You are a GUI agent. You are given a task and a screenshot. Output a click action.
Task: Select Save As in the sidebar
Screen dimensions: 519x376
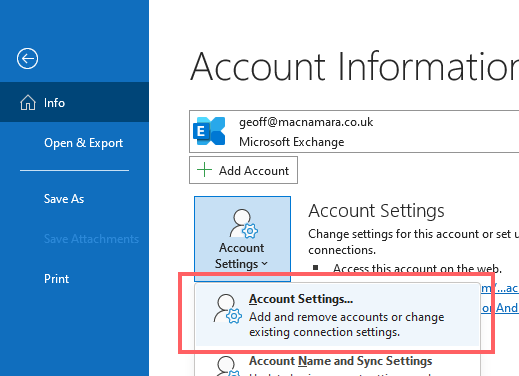(64, 199)
